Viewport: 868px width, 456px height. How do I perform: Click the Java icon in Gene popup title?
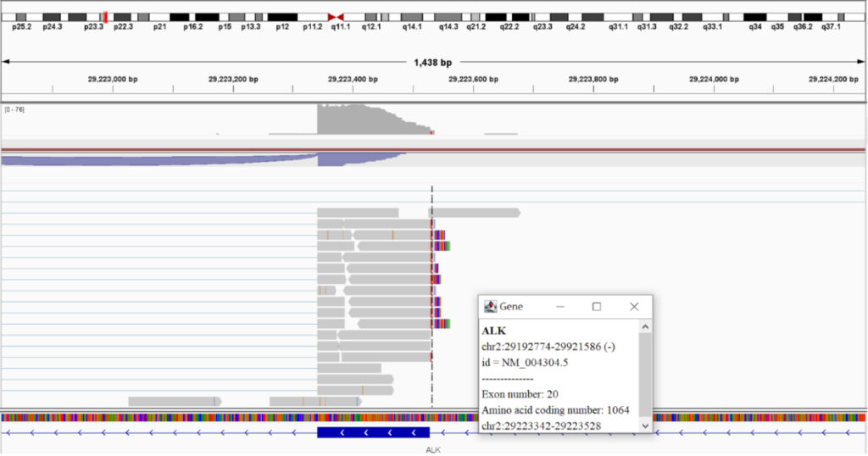[x=490, y=307]
